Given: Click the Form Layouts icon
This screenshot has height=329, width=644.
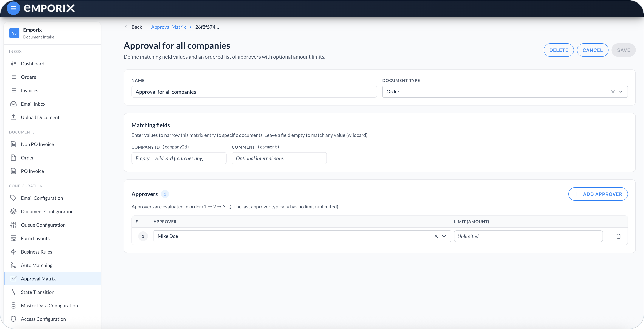Looking at the screenshot, I should pos(13,238).
